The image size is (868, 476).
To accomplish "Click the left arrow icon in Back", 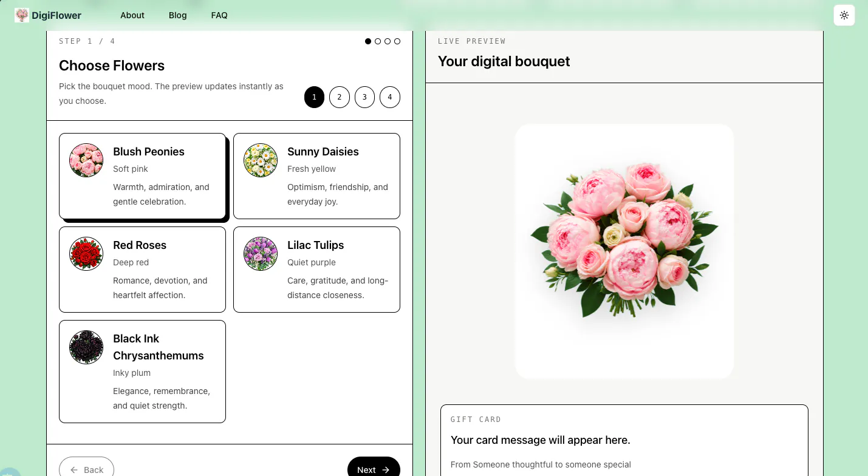I will [74, 470].
